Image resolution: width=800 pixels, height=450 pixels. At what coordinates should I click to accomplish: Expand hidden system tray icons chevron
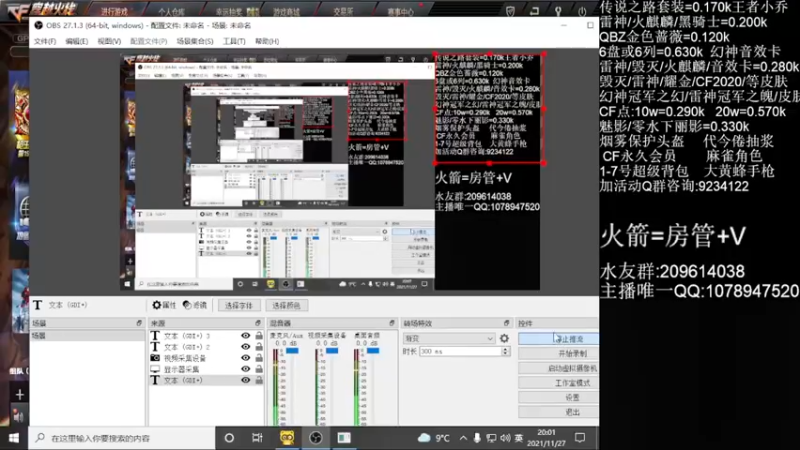click(x=463, y=438)
